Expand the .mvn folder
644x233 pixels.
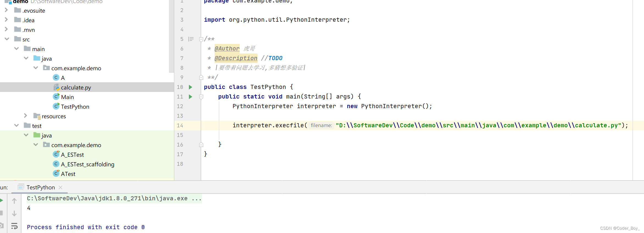pyautogui.click(x=6, y=29)
